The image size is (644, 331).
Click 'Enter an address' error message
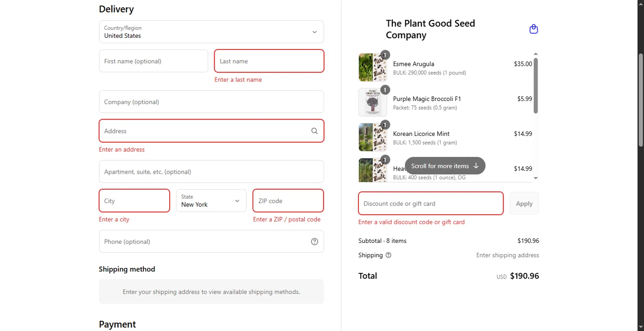[122, 150]
